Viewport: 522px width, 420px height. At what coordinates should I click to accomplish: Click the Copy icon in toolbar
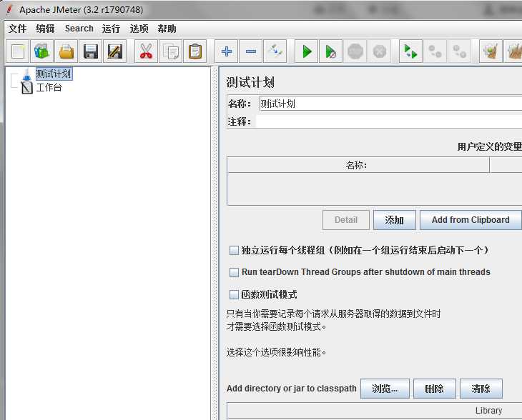pos(171,51)
